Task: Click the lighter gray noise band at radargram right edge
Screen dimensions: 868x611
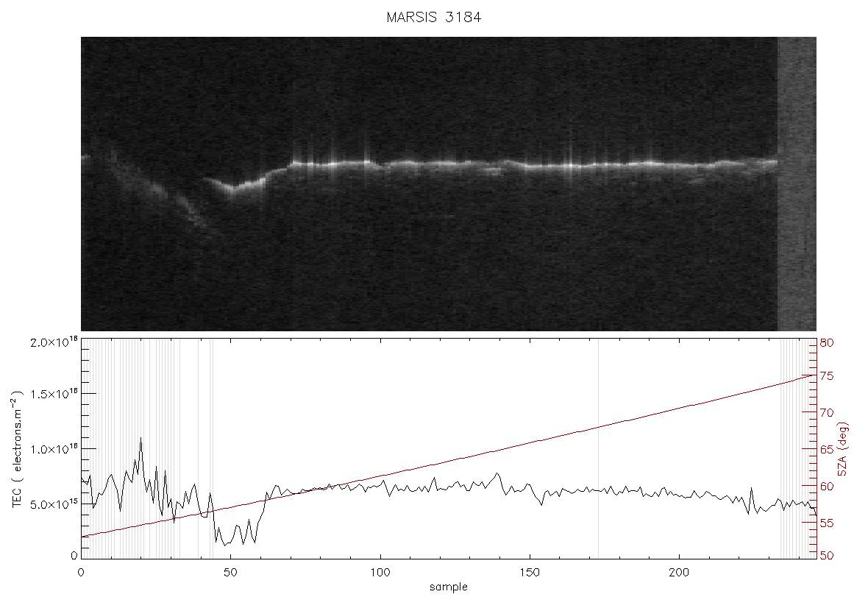Action: pos(797,184)
